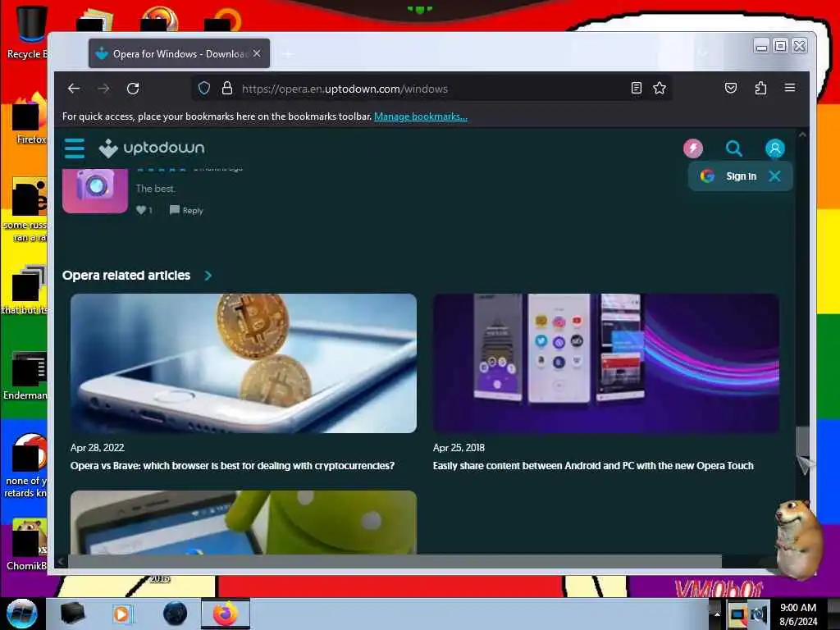Read Opera vs Brave cryptocurrencies article
Viewport: 840px width, 630px height.
click(x=232, y=466)
